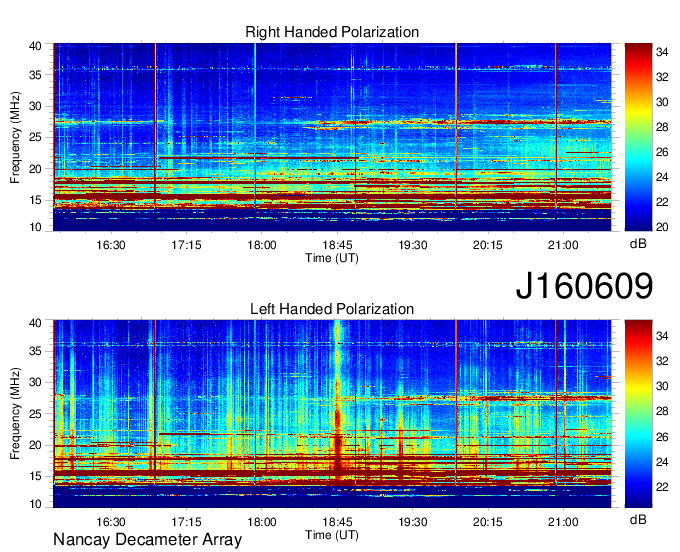This screenshot has width=680, height=552.
Task: Click the 35 MHz tick of Left Handed plot
Action: point(36,351)
